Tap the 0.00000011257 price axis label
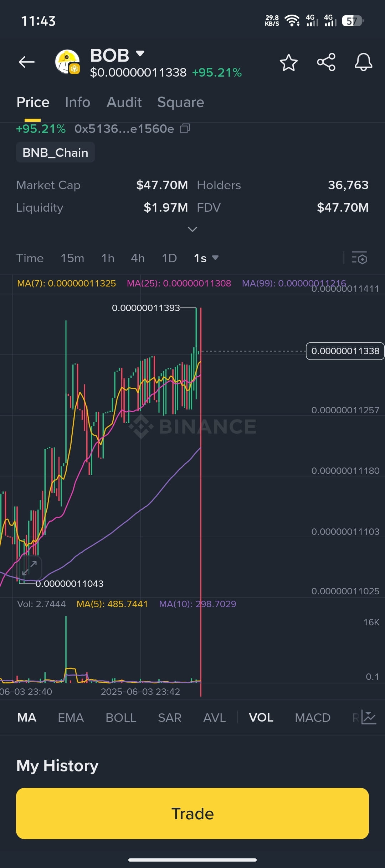Image resolution: width=385 pixels, height=868 pixels. [345, 410]
